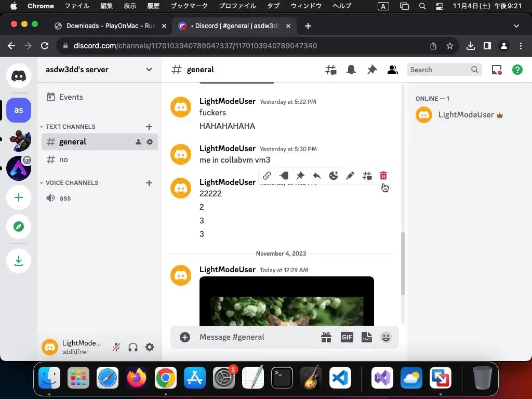Open the Inbox icon in header
The image size is (532, 399).
pos(496,70)
